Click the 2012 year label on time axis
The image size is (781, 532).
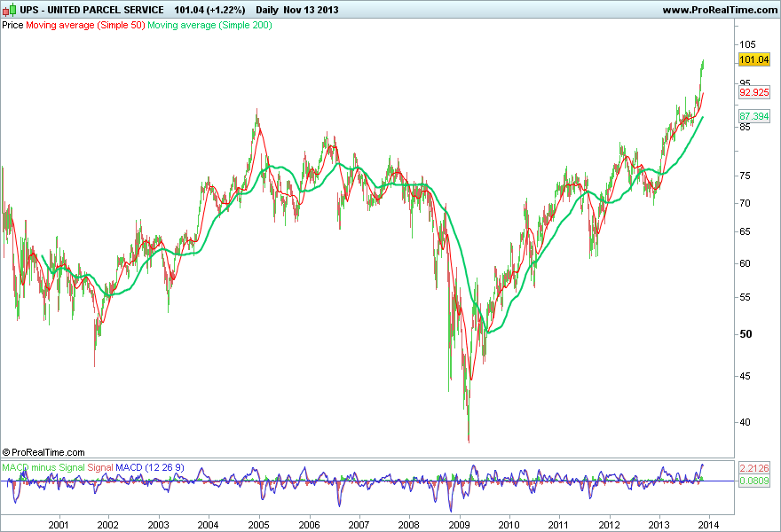pos(609,525)
